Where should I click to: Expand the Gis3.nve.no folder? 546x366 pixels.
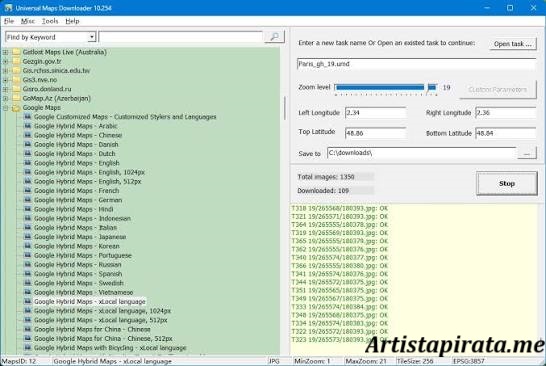coord(5,80)
